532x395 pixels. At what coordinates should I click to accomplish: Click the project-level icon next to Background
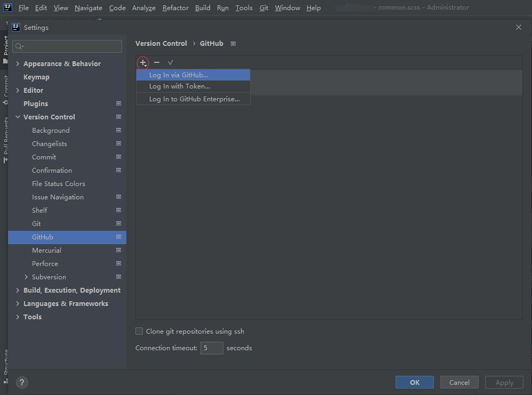point(118,130)
